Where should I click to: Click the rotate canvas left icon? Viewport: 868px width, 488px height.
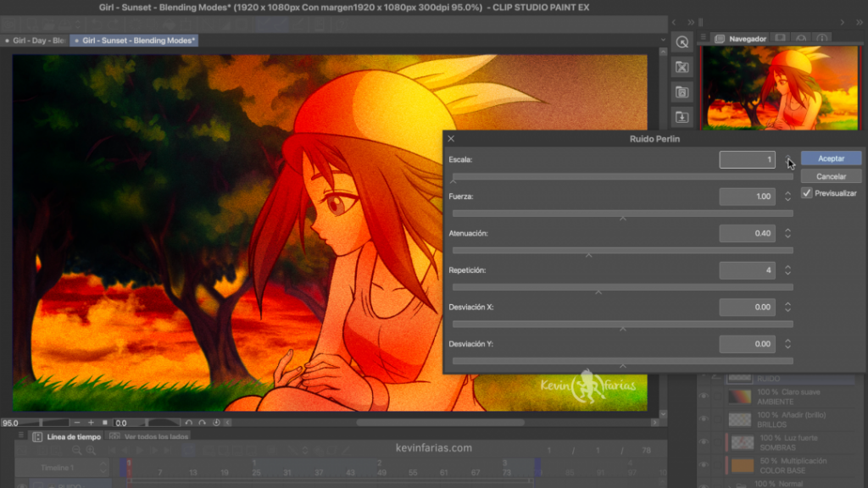[x=188, y=423]
